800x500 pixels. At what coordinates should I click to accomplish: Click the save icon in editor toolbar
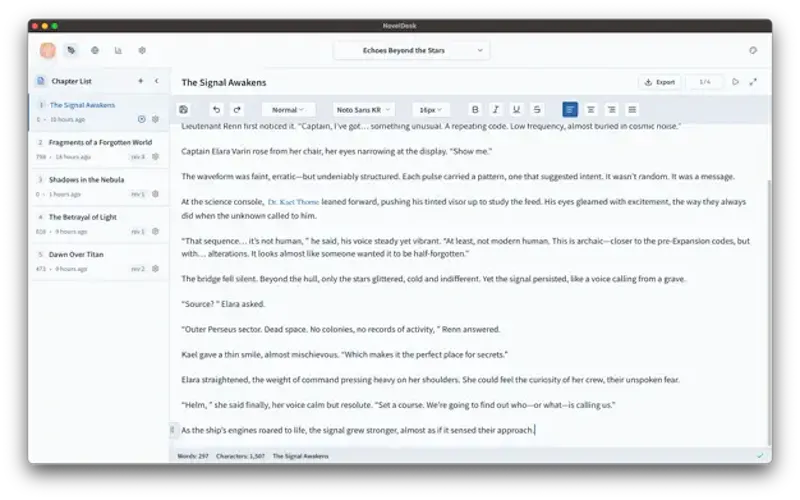pyautogui.click(x=184, y=110)
